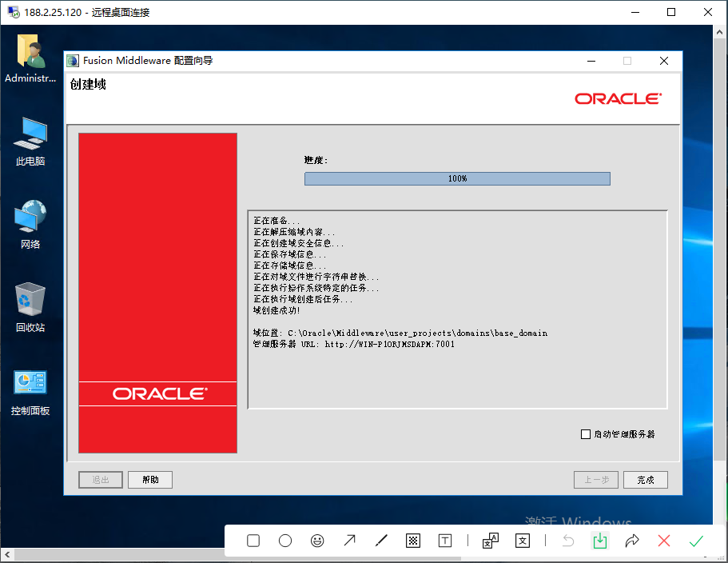The width and height of the screenshot is (728, 563).
Task: Click the 退出 exit button
Action: pos(101,480)
